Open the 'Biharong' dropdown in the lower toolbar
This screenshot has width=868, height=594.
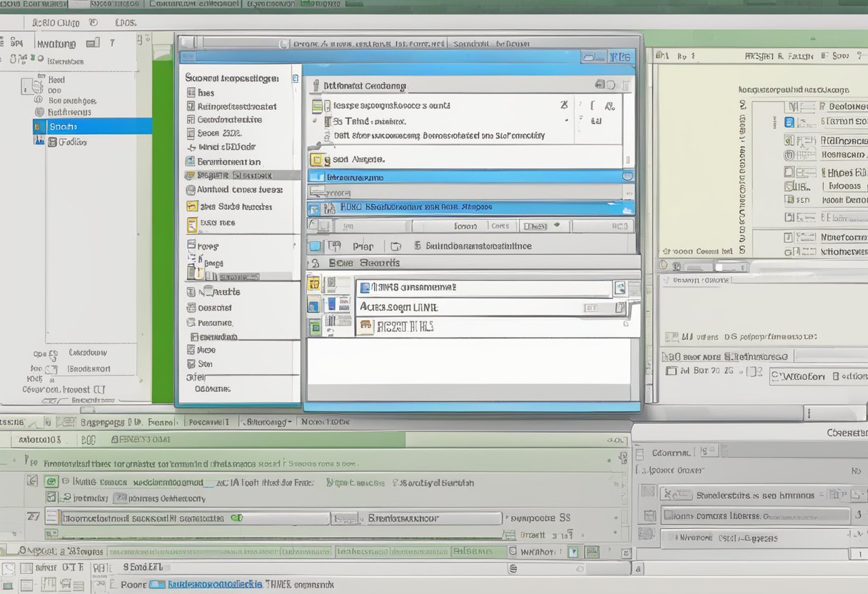(268, 422)
